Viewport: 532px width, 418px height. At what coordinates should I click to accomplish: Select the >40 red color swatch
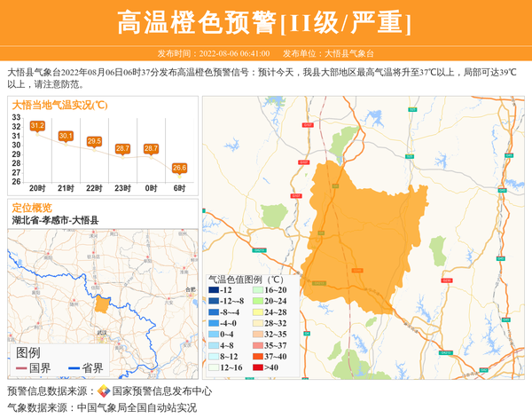click(x=257, y=367)
